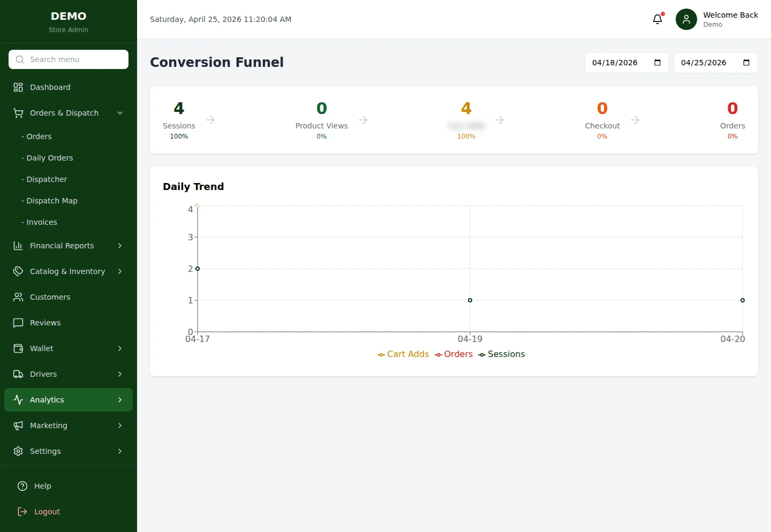Image resolution: width=771 pixels, height=532 pixels.
Task: Select Dispatch Map from the sidebar
Action: [x=51, y=200]
